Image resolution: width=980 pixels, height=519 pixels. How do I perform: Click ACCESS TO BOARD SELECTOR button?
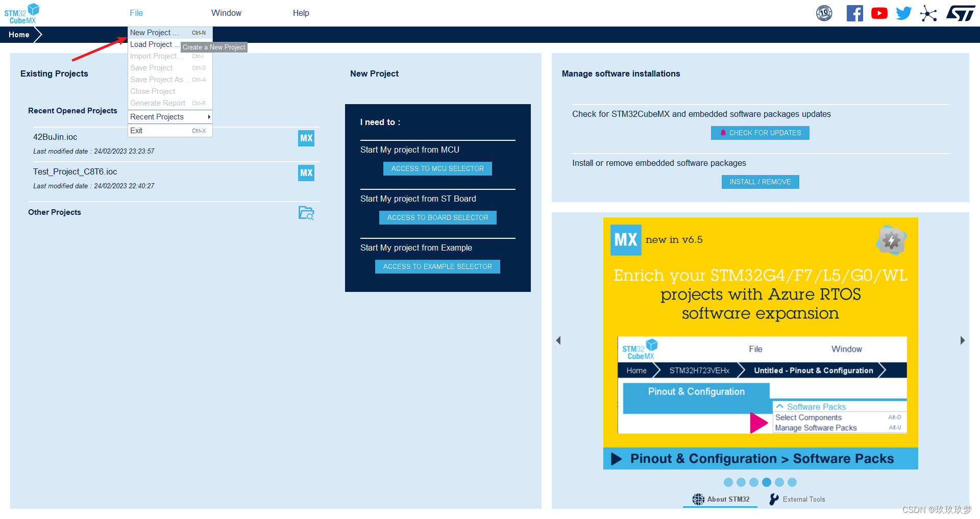coord(437,217)
